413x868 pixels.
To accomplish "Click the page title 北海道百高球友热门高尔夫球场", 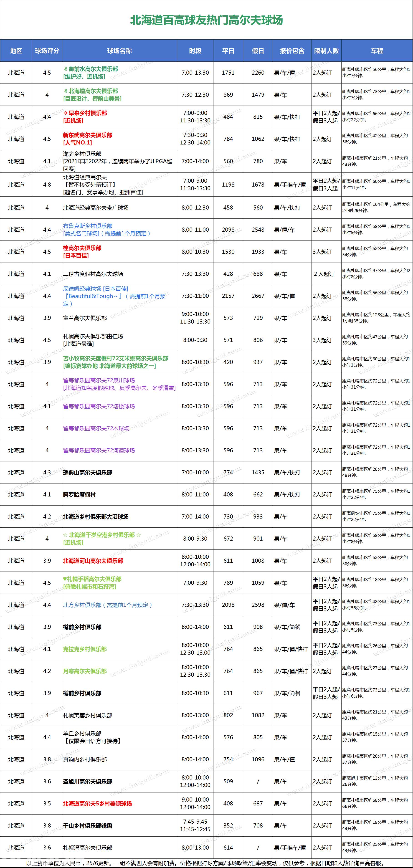I will (x=206, y=20).
